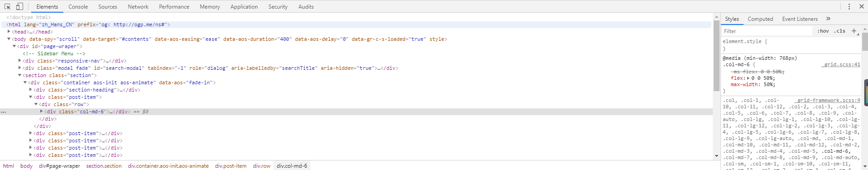
Task: Expand the head element node
Action: point(9,32)
